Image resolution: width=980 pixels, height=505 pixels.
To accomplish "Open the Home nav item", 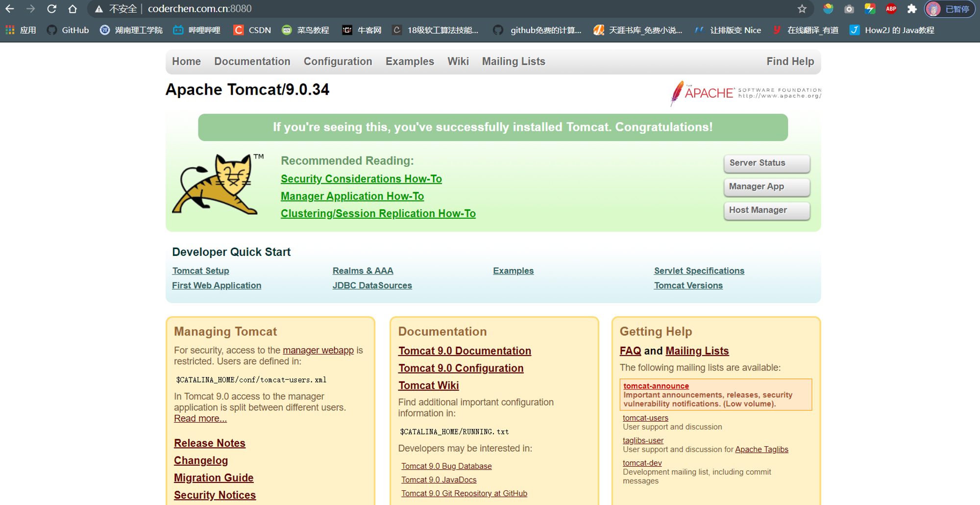I will (186, 61).
